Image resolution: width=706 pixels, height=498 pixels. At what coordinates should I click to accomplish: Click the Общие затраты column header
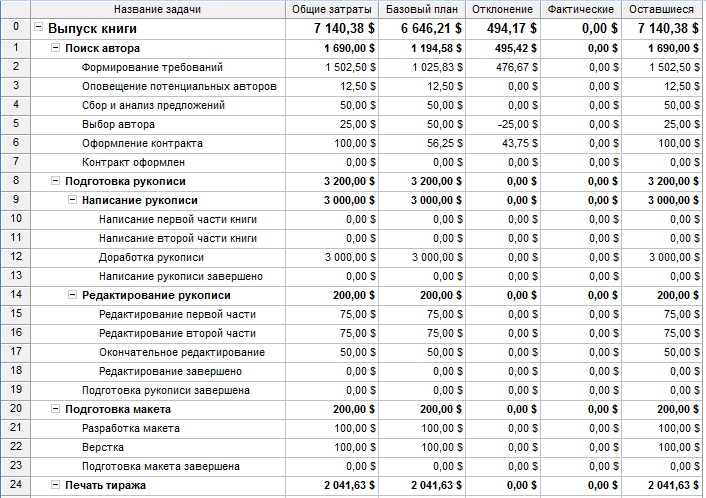(332, 9)
